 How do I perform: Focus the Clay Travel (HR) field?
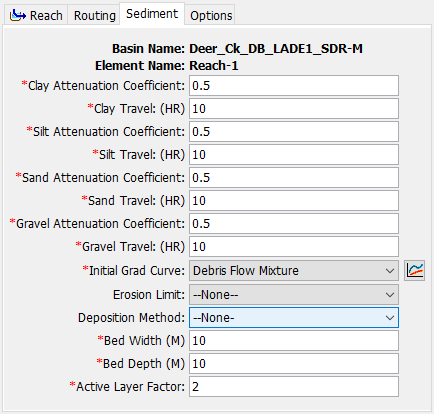(294, 109)
